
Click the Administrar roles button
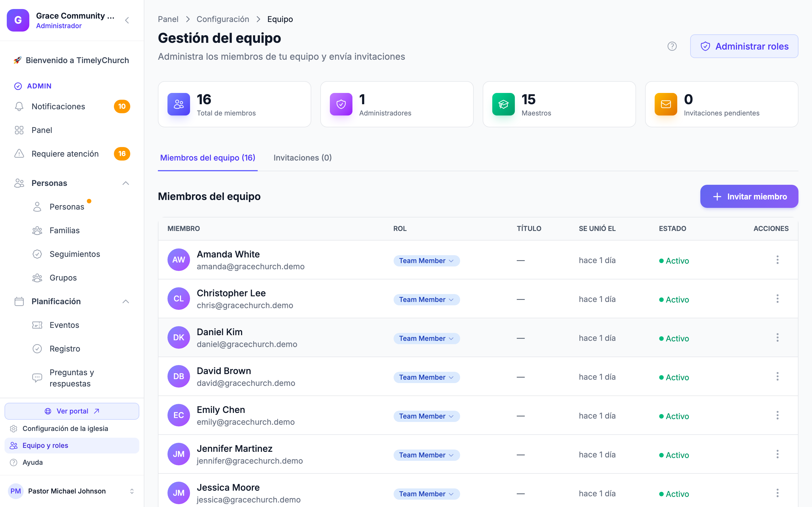[744, 46]
